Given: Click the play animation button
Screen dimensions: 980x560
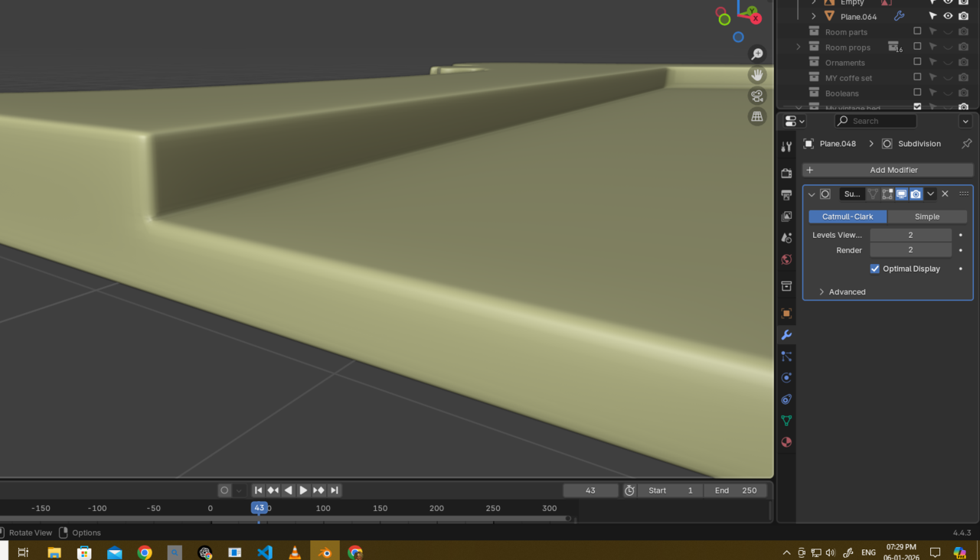Looking at the screenshot, I should tap(303, 490).
